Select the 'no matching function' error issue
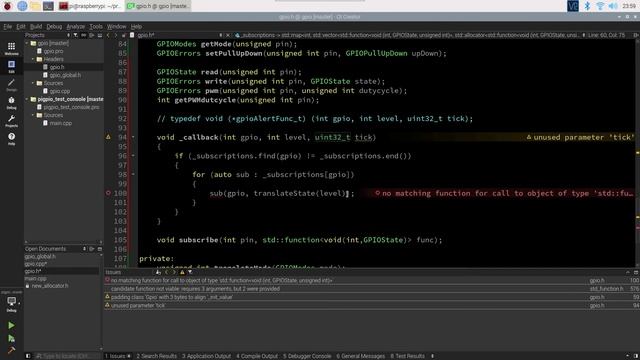 [371, 280]
